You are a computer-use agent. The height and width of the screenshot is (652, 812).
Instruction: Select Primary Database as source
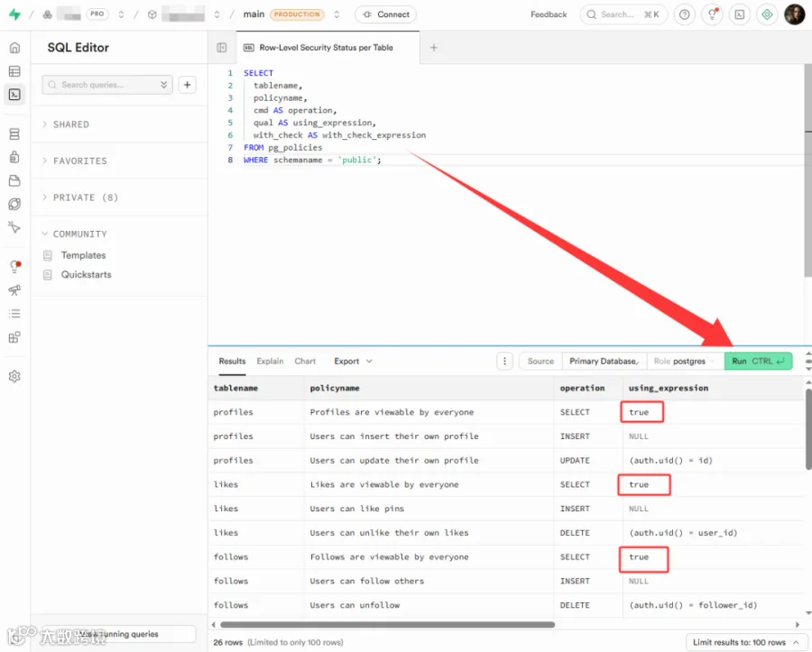click(604, 362)
